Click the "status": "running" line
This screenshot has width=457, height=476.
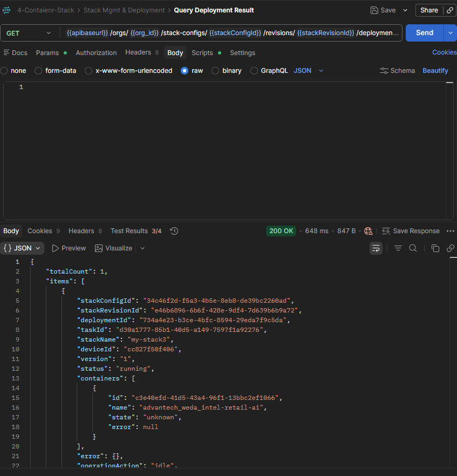(115, 369)
